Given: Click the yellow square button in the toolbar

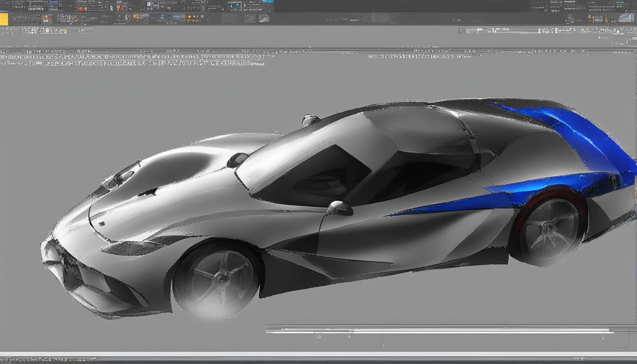Looking at the screenshot, I should pos(4,18).
